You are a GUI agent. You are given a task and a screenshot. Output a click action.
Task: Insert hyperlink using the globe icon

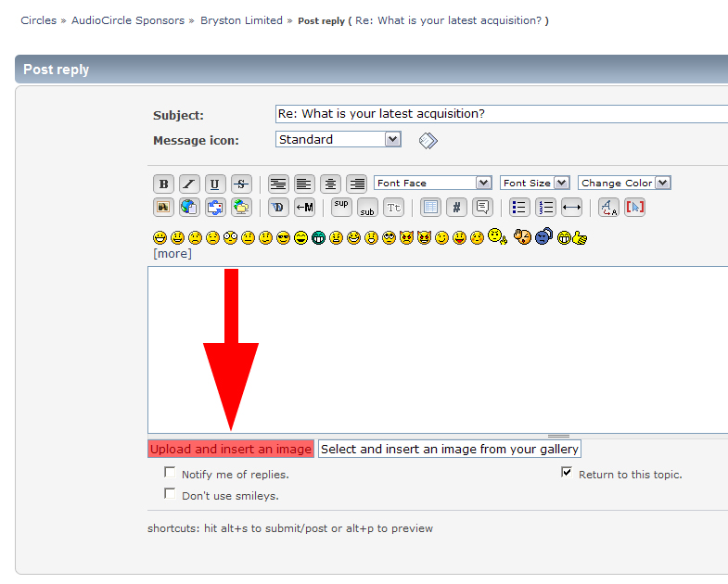189,207
